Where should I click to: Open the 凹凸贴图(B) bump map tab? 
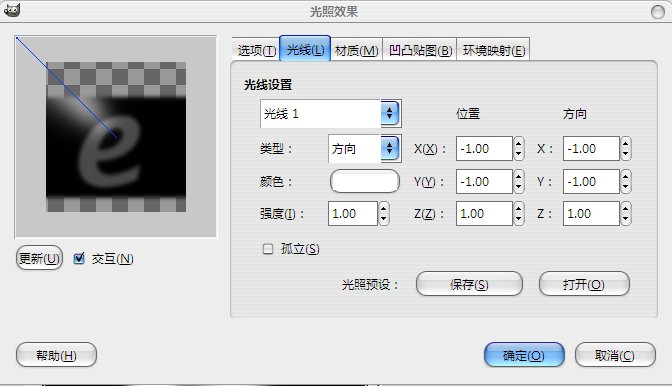(x=420, y=51)
